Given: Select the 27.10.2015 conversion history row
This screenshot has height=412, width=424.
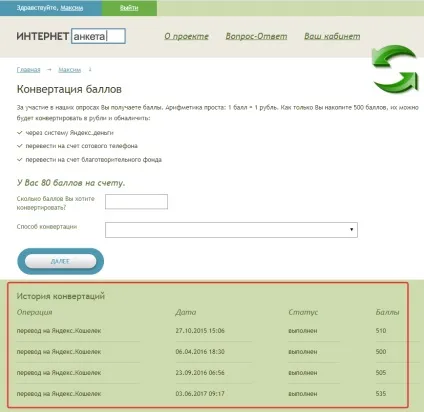Looking at the screenshot, I should tap(212, 331).
